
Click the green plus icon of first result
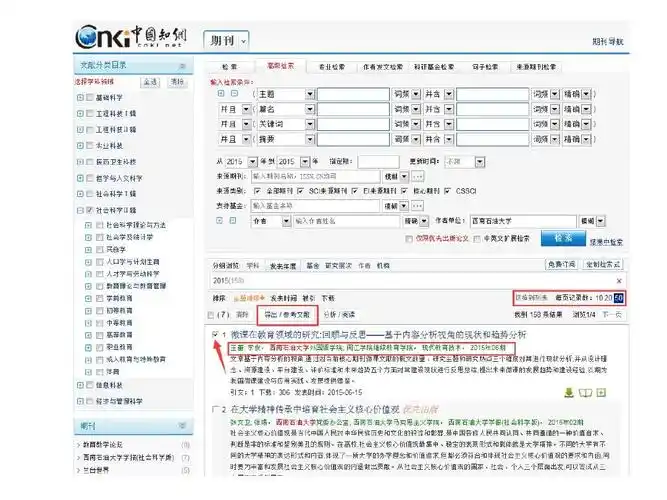[601, 393]
